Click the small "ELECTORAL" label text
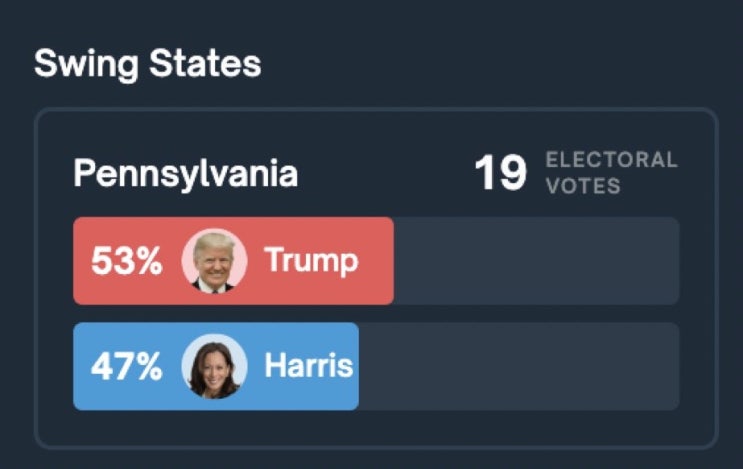This screenshot has width=743, height=469. (x=611, y=160)
